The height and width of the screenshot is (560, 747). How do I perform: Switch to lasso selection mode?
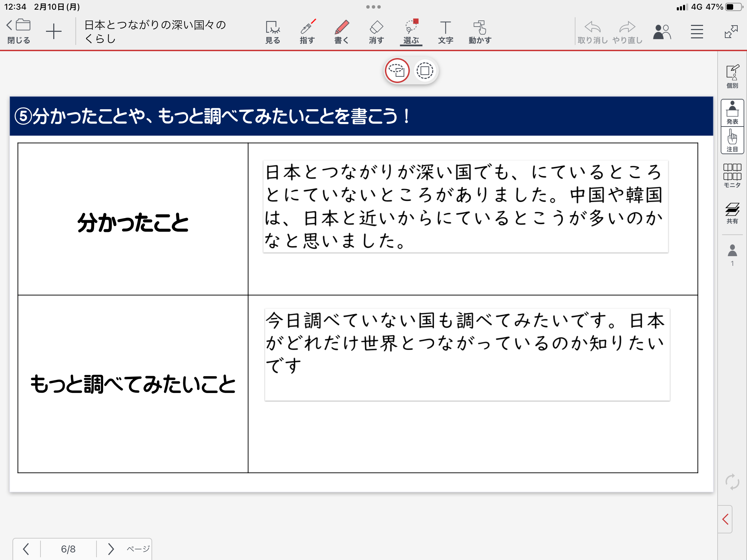click(x=397, y=71)
